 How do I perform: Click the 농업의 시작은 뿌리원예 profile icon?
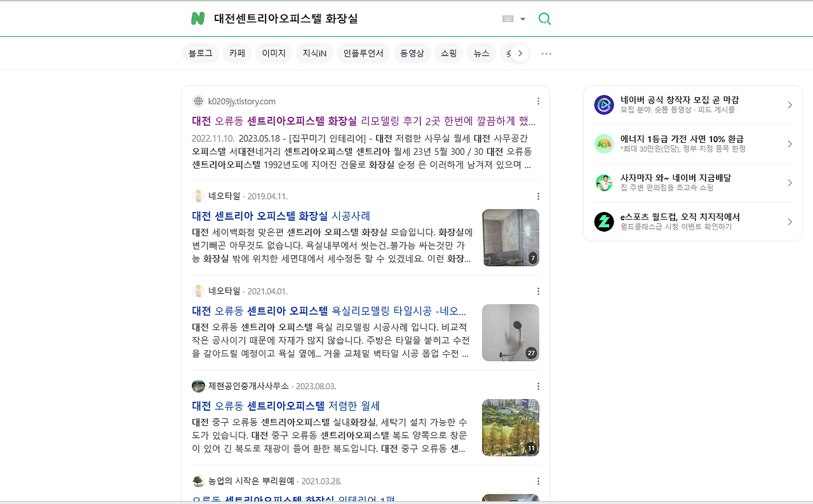(x=198, y=481)
